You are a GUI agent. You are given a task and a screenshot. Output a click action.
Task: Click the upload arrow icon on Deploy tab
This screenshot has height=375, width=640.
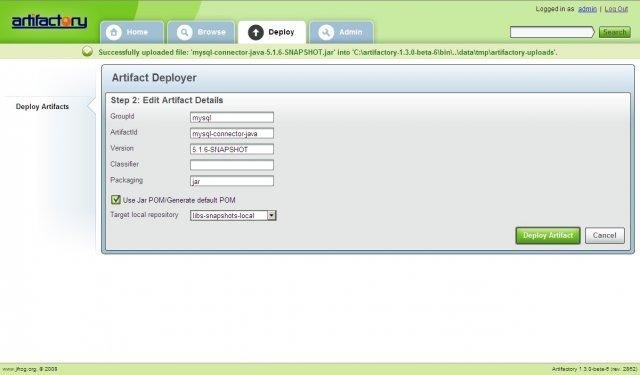(256, 32)
